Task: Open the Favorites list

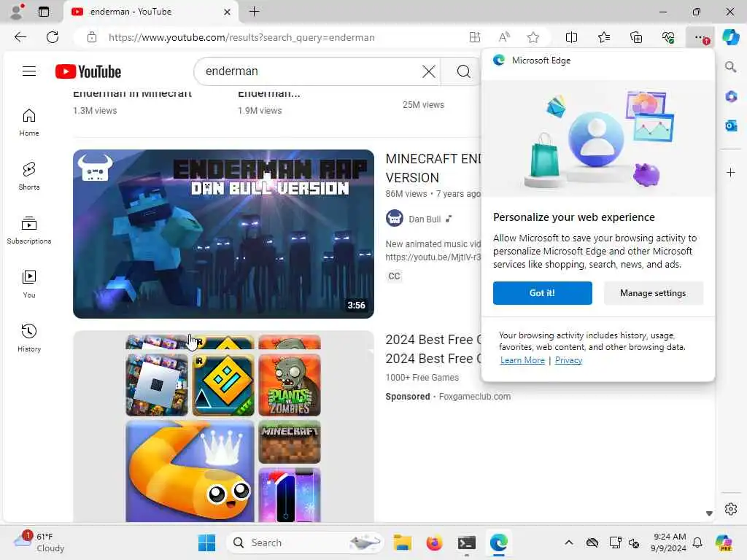Action: click(x=604, y=37)
